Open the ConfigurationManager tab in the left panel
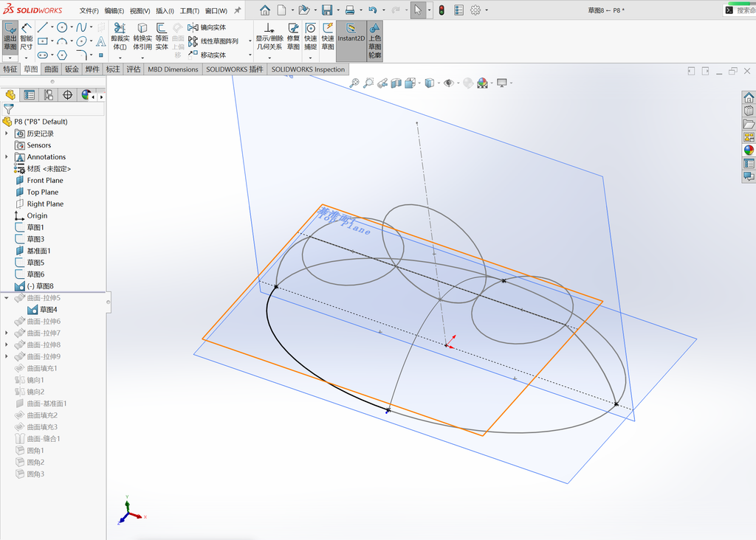This screenshot has height=540, width=756. (x=49, y=95)
